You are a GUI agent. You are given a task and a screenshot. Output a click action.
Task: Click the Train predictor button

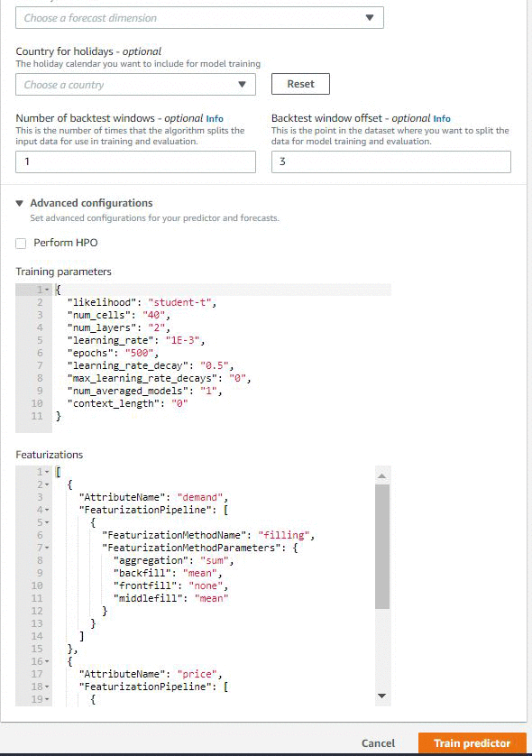click(x=472, y=743)
